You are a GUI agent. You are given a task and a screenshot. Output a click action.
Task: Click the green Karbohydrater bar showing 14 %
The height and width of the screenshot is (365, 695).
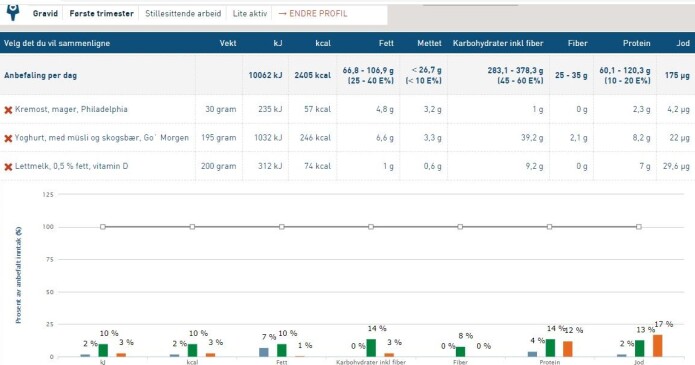371,348
